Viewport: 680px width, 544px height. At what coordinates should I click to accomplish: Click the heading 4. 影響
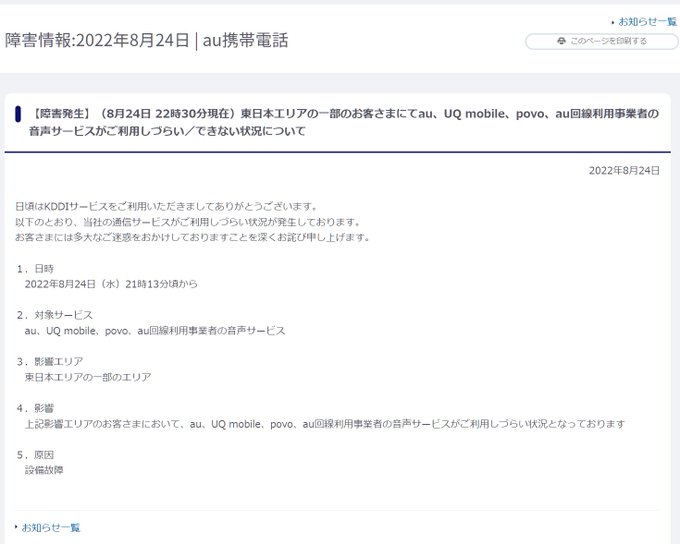35,409
